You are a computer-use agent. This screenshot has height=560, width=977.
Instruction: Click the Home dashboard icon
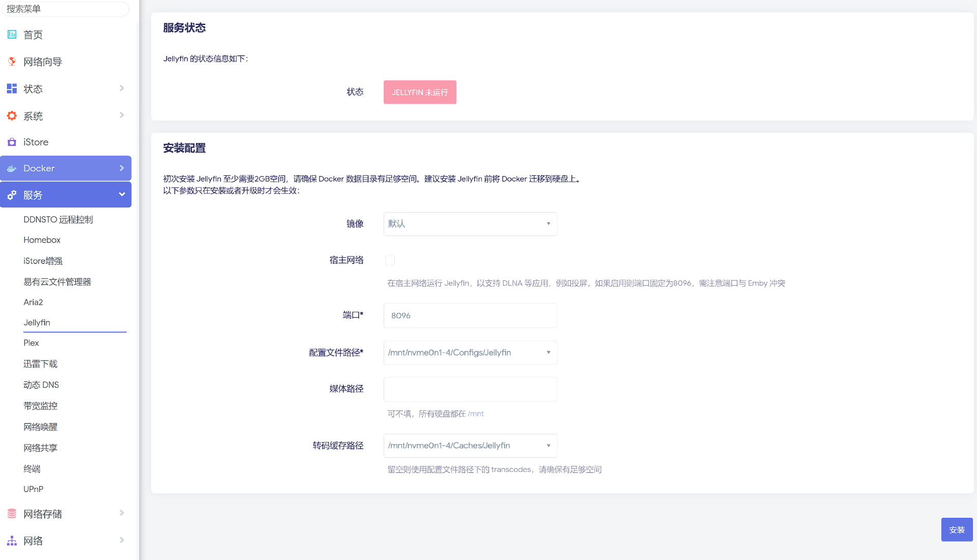point(12,35)
